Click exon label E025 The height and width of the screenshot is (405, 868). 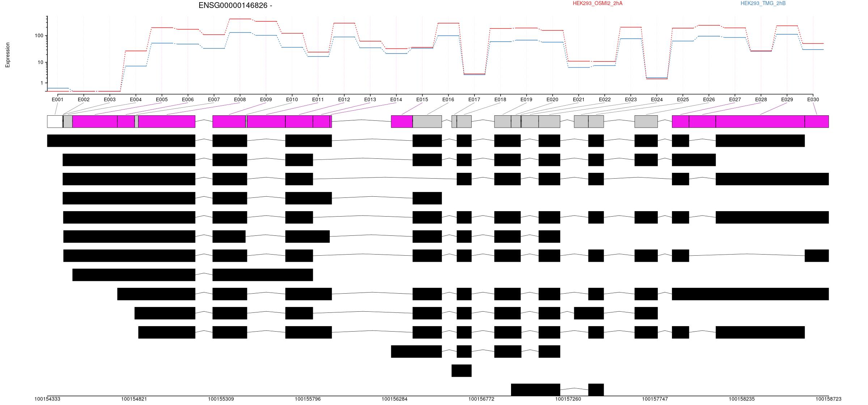683,99
